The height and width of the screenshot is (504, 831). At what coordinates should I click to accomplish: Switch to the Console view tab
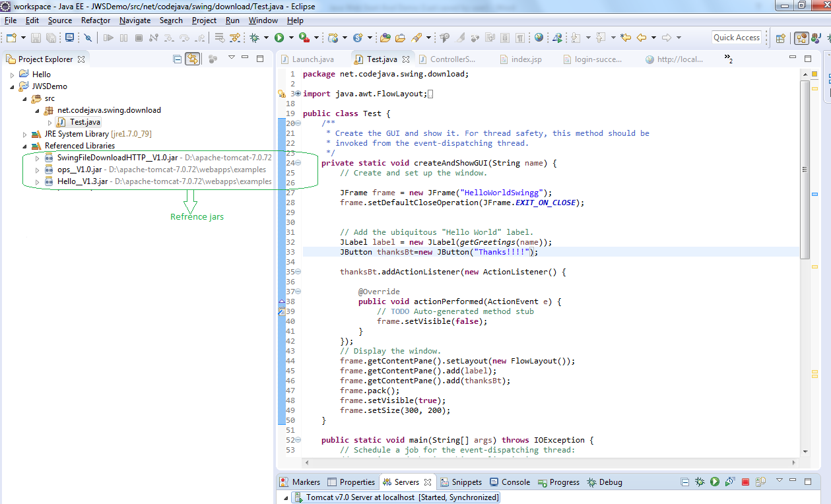[510, 482]
